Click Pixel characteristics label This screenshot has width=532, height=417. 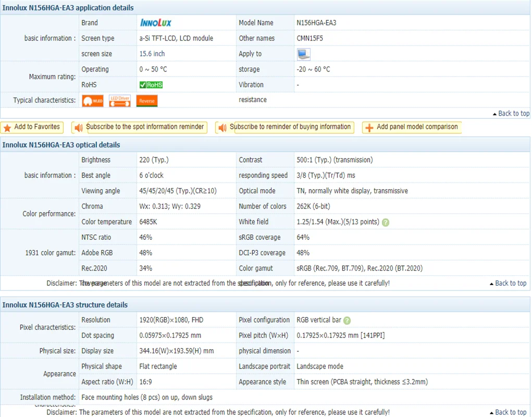click(47, 328)
